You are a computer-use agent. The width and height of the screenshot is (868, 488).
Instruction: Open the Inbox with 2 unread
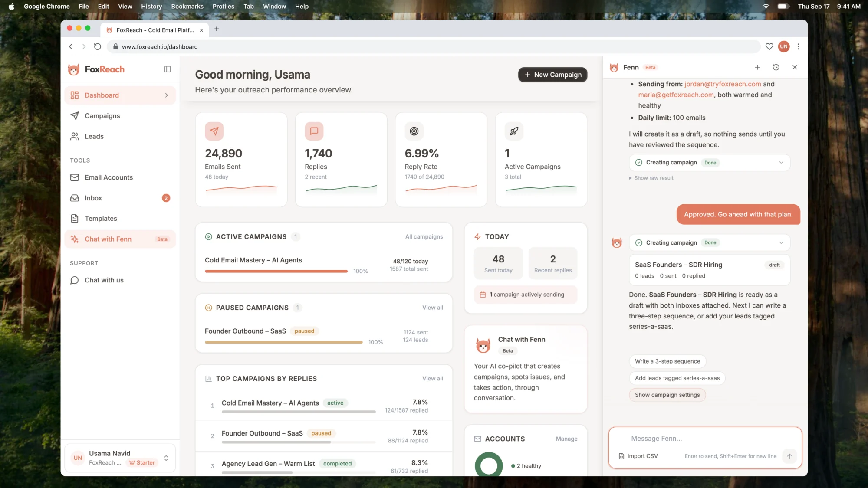(x=120, y=198)
